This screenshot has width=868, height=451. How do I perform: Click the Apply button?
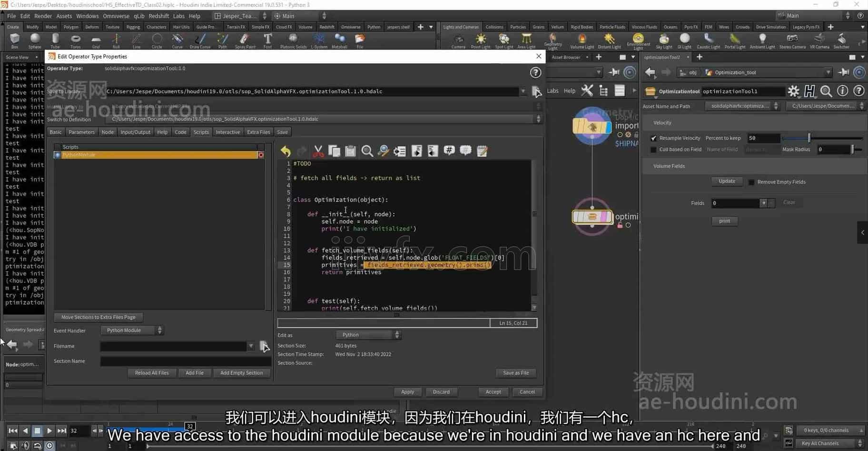point(407,392)
